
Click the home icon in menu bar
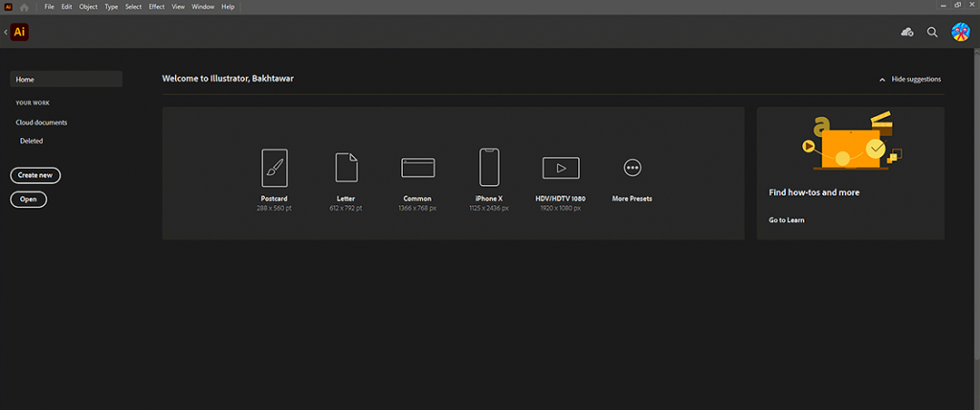[24, 7]
